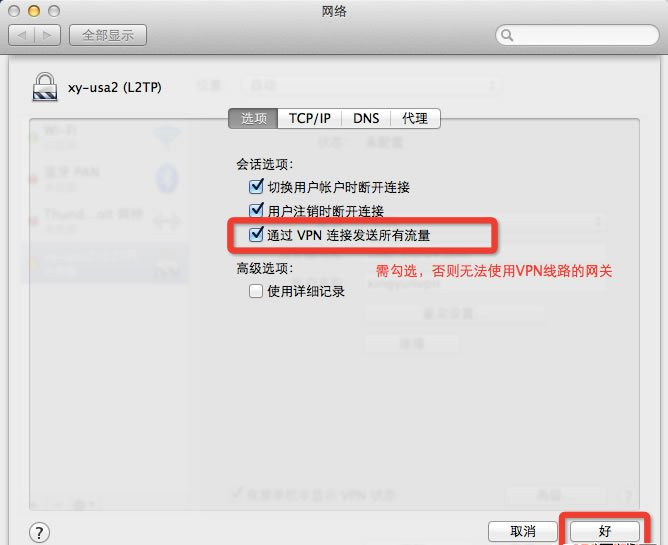Viewport: 668px width, 545px height.
Task: Open help with the question mark button
Action: (x=39, y=532)
